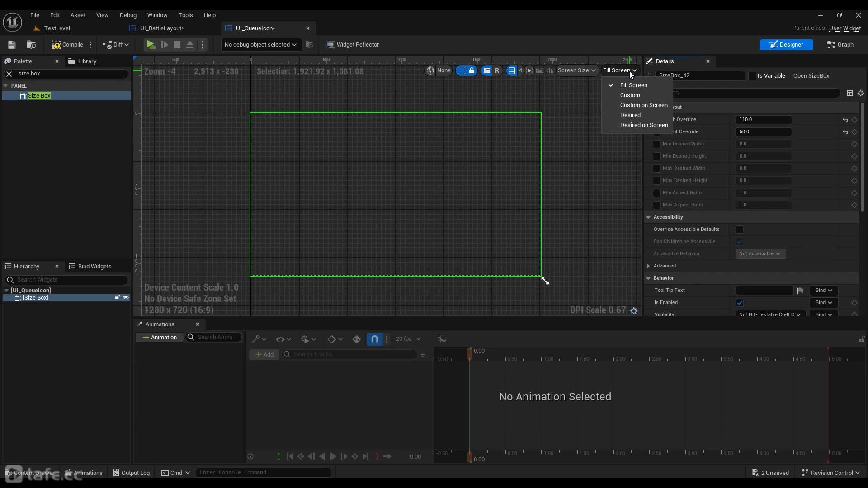This screenshot has width=868, height=488.
Task: Select the snap/magnet icon in toolbar
Action: click(374, 338)
